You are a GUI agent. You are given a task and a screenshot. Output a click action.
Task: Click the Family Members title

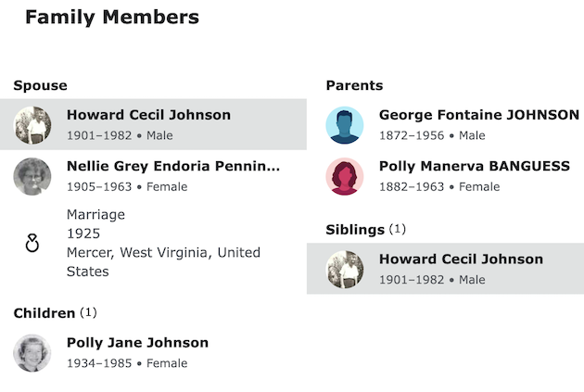(111, 17)
